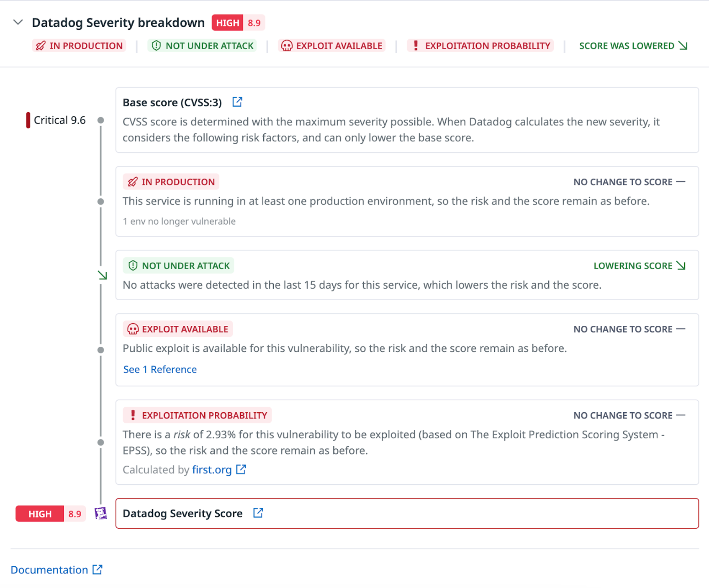
Task: Open external link icon beside Datadog Severity Score
Action: click(259, 513)
